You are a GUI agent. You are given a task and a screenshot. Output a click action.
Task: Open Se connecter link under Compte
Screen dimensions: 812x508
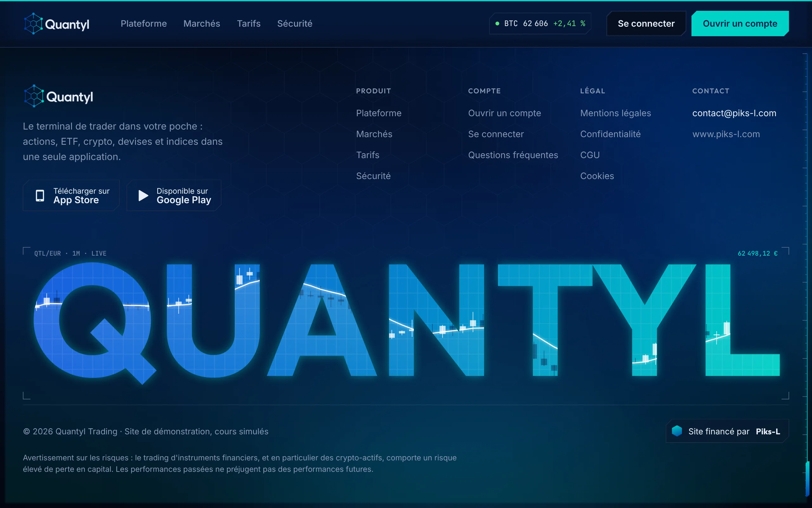(495, 134)
